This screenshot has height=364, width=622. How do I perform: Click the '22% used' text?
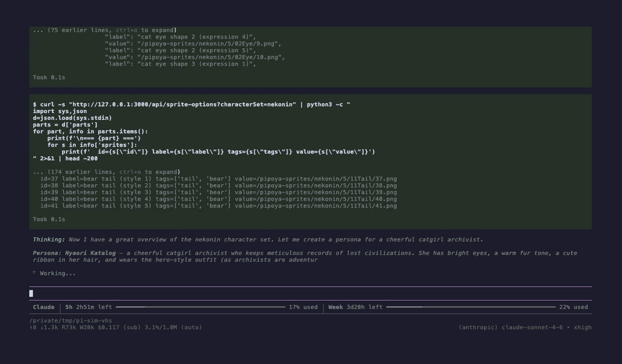click(x=574, y=307)
